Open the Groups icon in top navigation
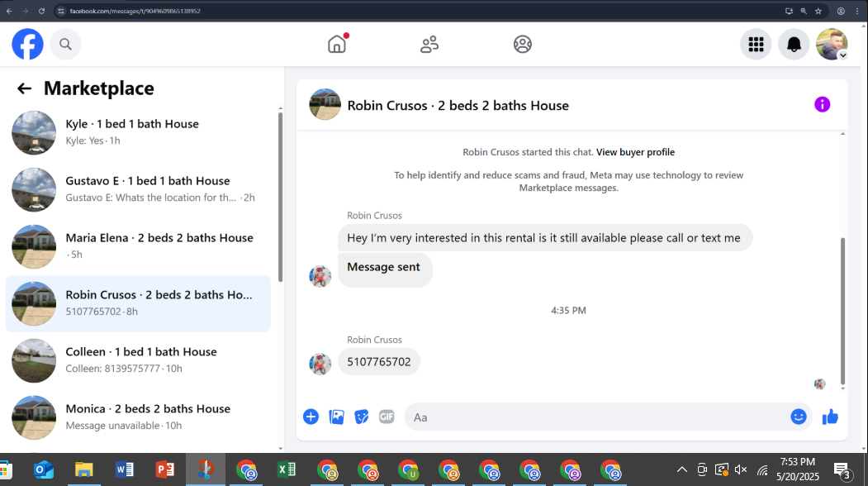 pyautogui.click(x=522, y=45)
